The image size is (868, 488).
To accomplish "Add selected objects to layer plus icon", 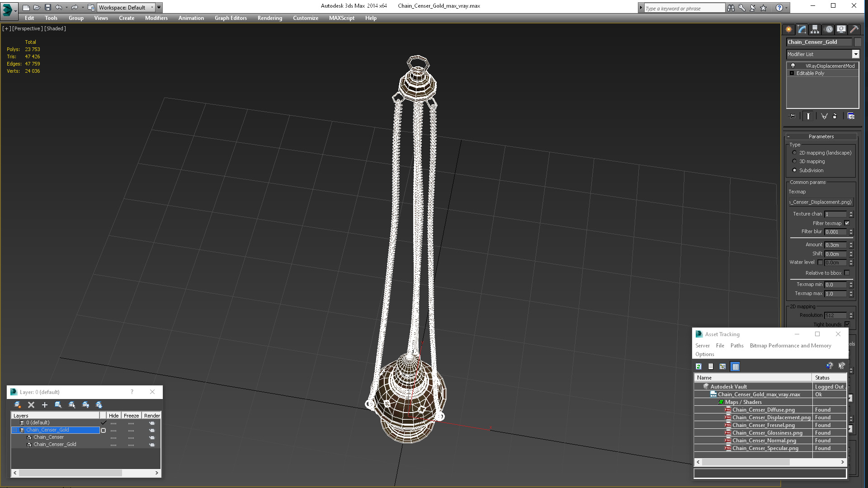I will (x=45, y=405).
